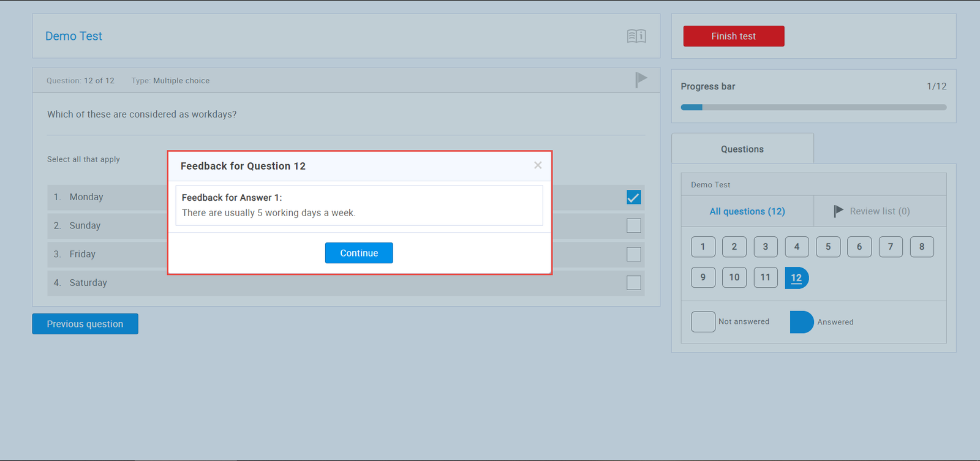The width and height of the screenshot is (980, 461).
Task: Click the Continue button
Action: [359, 253]
